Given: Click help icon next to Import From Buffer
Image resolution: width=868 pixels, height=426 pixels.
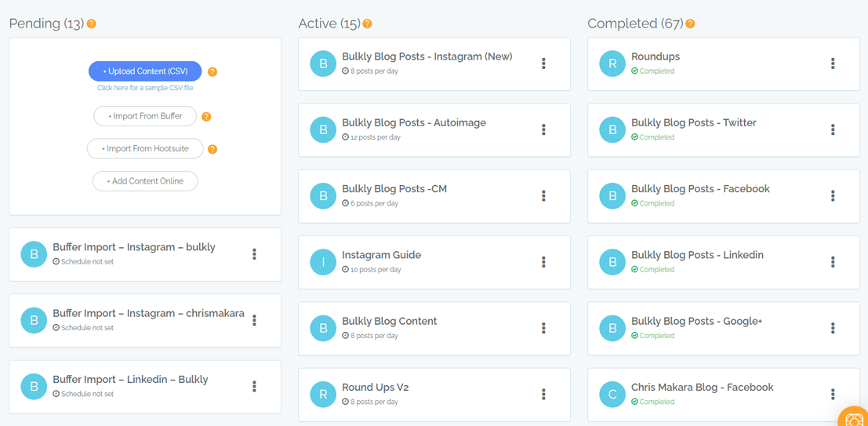Looking at the screenshot, I should (x=206, y=117).
